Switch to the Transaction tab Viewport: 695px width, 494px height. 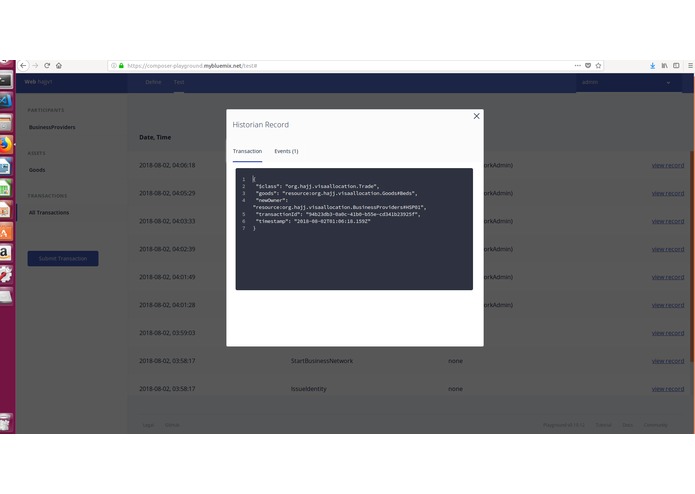247,151
